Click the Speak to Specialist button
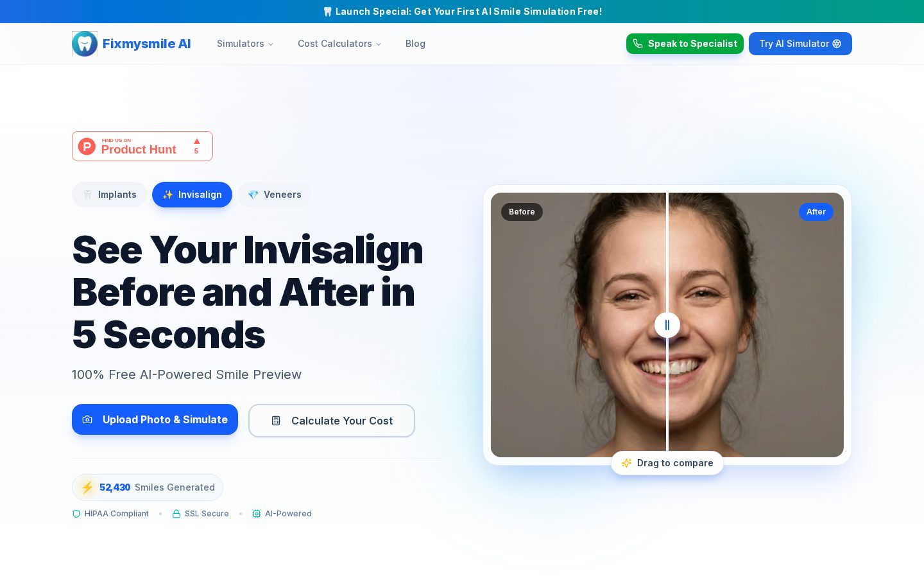This screenshot has width=924, height=578. (685, 44)
